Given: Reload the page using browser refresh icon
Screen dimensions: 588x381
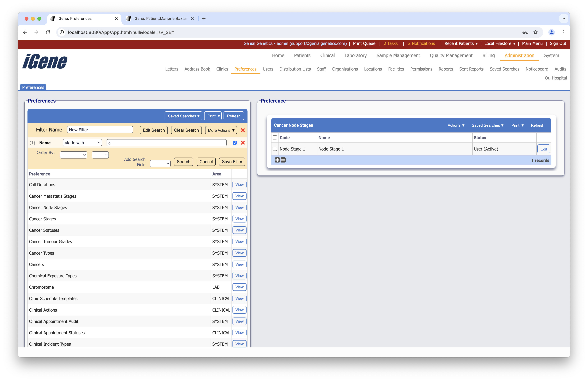Looking at the screenshot, I should (48, 32).
